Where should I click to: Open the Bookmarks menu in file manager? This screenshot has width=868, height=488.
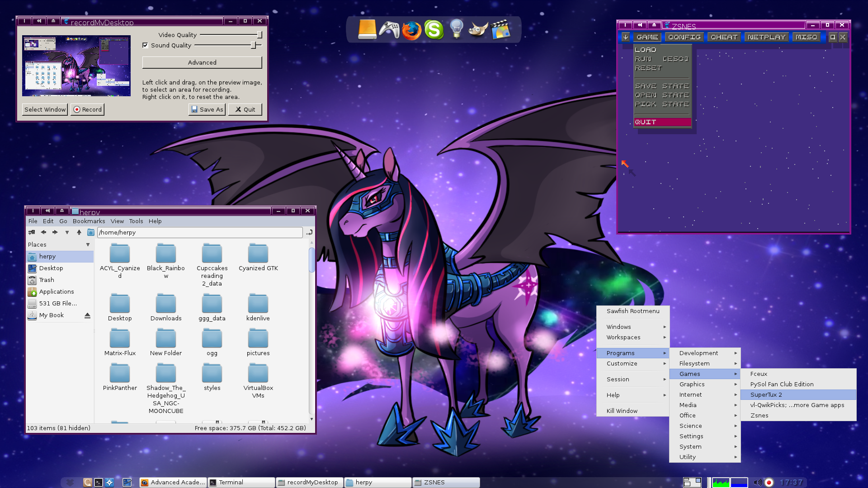click(x=89, y=221)
